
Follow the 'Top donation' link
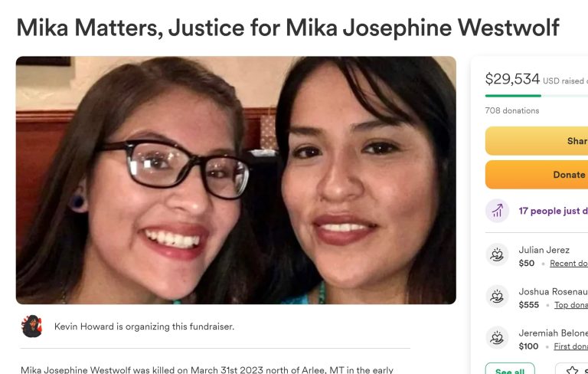tap(571, 305)
